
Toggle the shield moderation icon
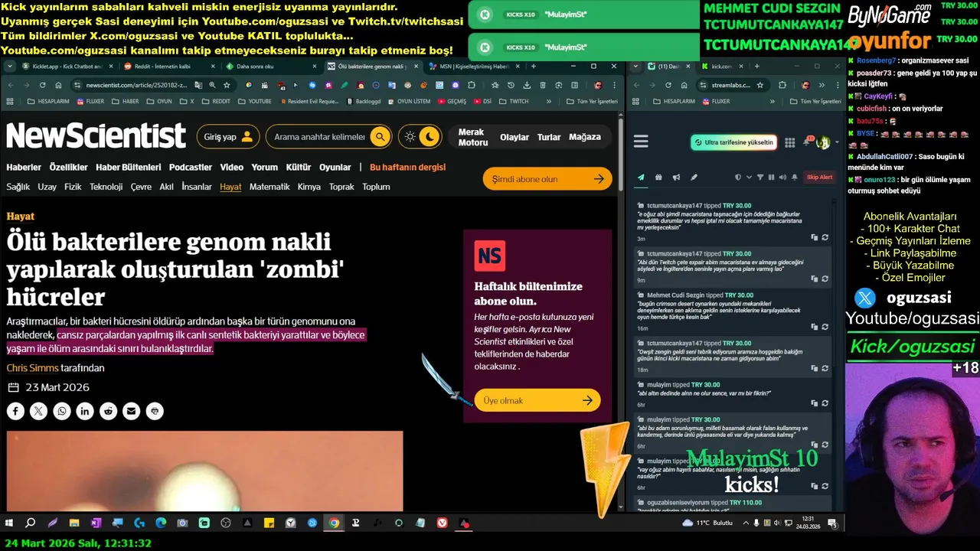(x=738, y=178)
